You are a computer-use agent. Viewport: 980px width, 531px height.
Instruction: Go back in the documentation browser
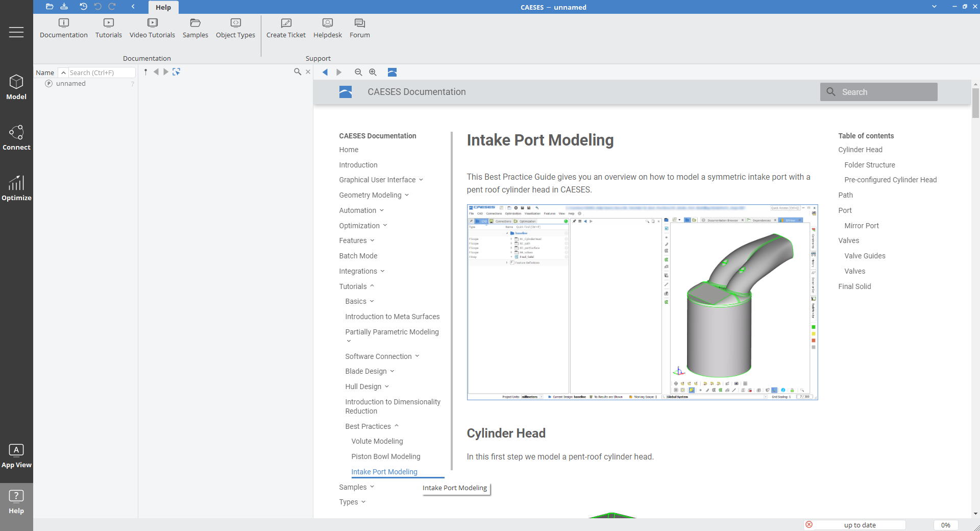point(325,73)
